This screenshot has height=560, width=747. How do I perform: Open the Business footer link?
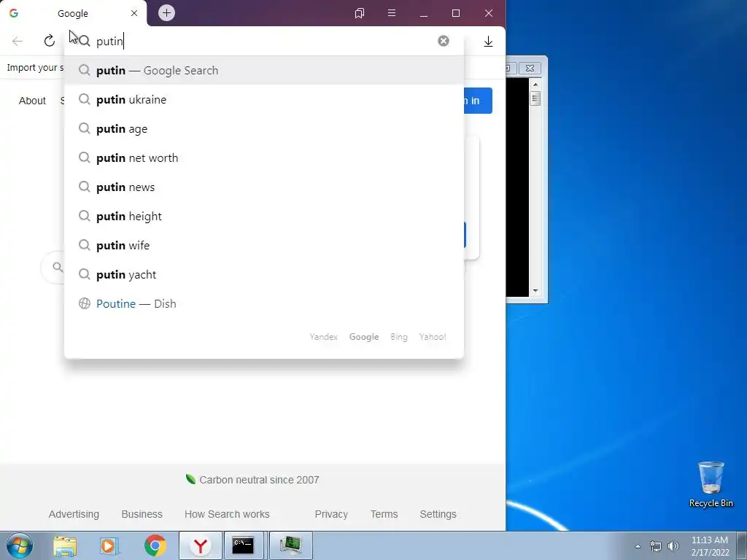coord(142,514)
